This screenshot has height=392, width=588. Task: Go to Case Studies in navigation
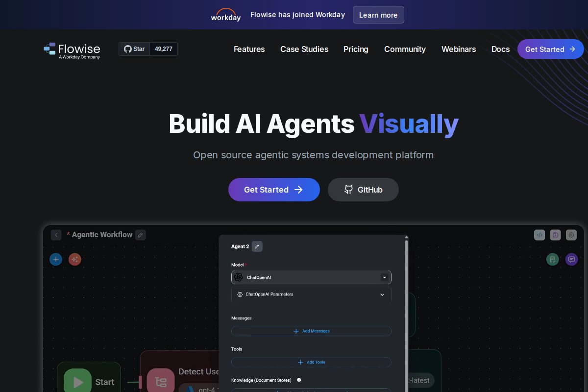pos(304,49)
